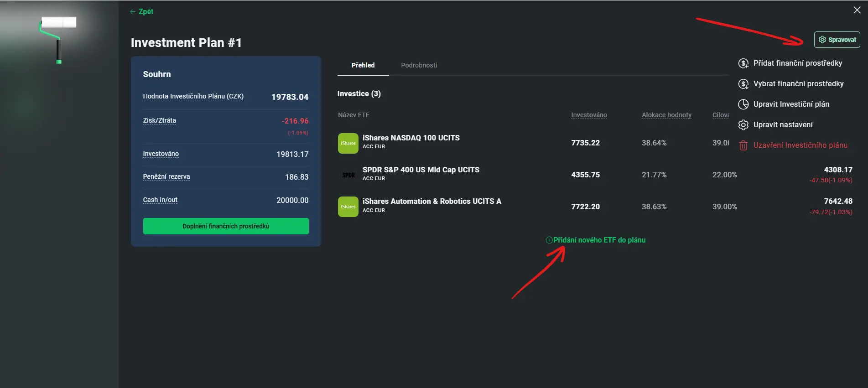The height and width of the screenshot is (388, 868).
Task: Click the Investice (3) heading
Action: click(359, 93)
